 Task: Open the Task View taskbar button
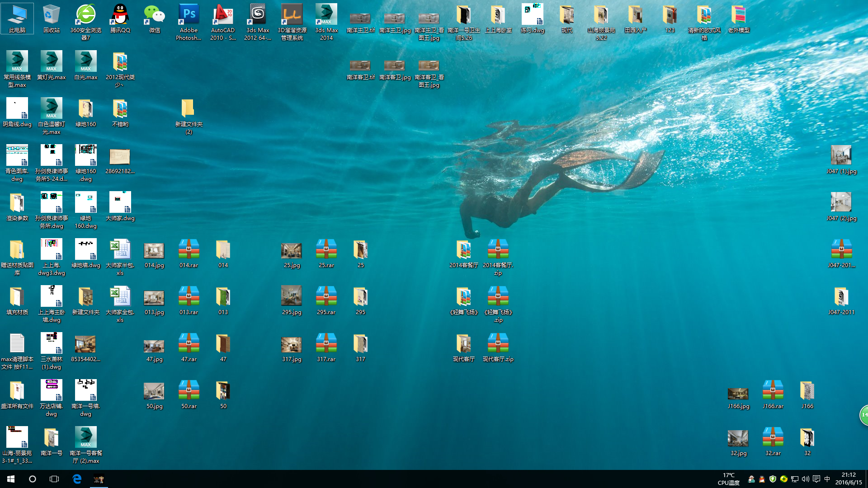click(54, 479)
